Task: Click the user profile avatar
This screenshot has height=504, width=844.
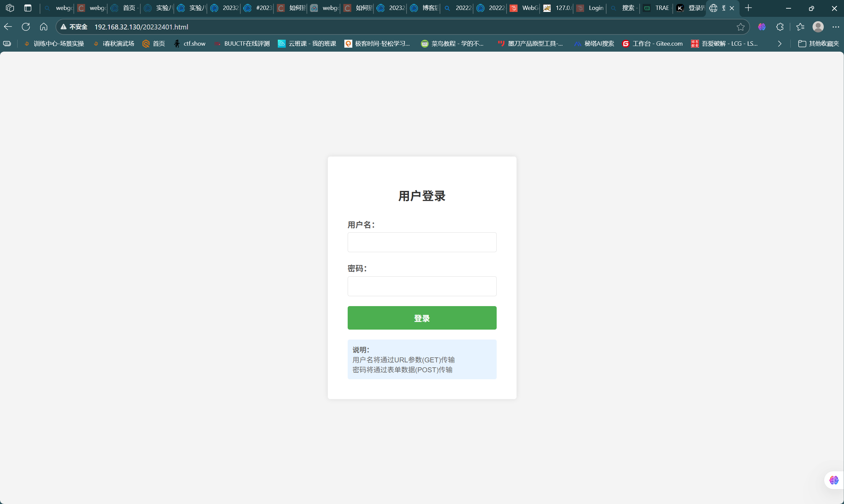Action: 818,27
